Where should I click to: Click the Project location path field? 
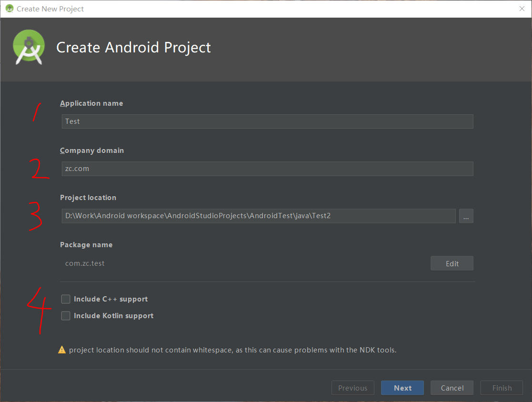click(259, 216)
